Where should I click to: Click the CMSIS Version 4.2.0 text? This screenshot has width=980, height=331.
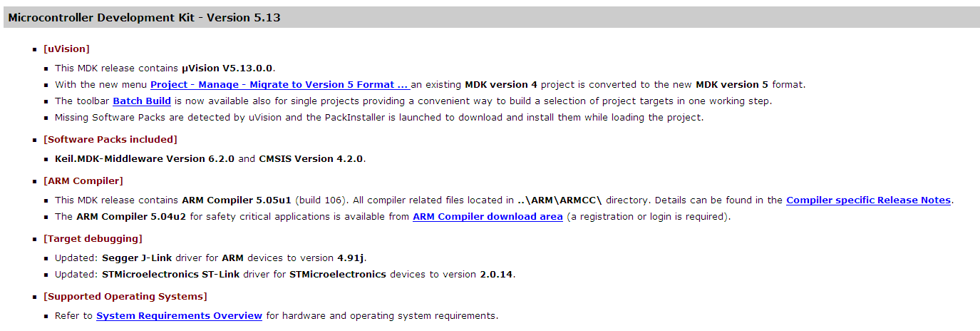click(x=310, y=158)
